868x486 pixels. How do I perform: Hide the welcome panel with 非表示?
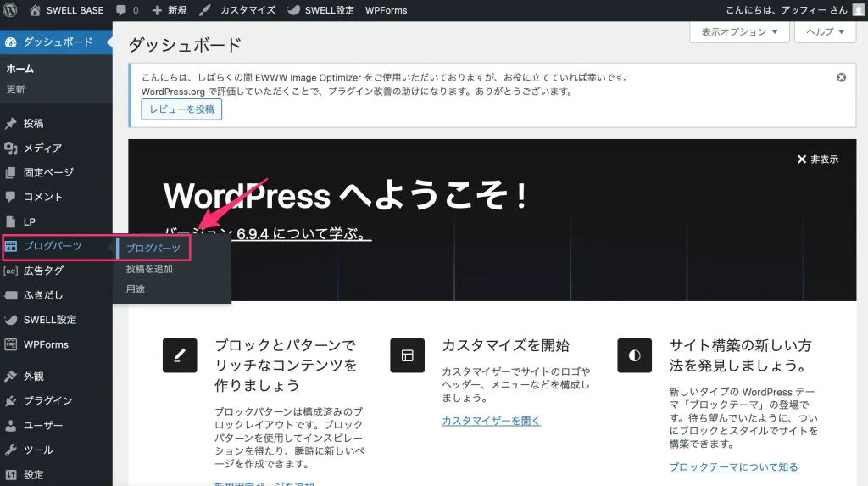pyautogui.click(x=817, y=159)
